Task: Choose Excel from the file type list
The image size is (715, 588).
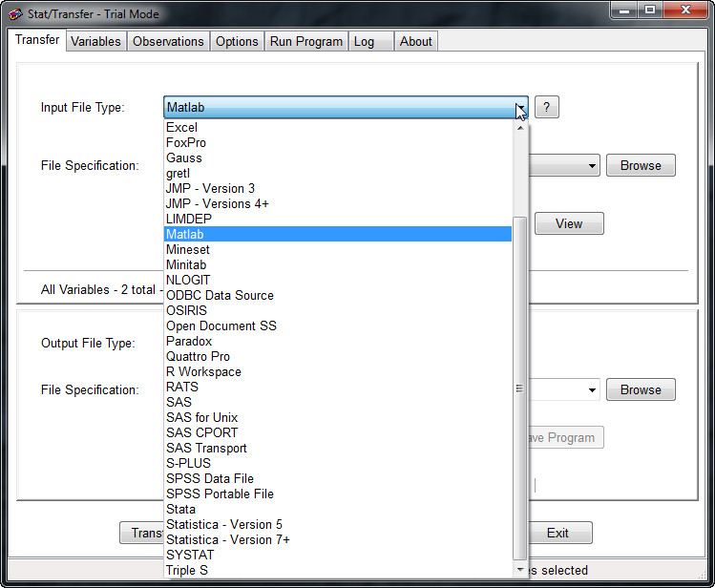Action: pos(337,128)
